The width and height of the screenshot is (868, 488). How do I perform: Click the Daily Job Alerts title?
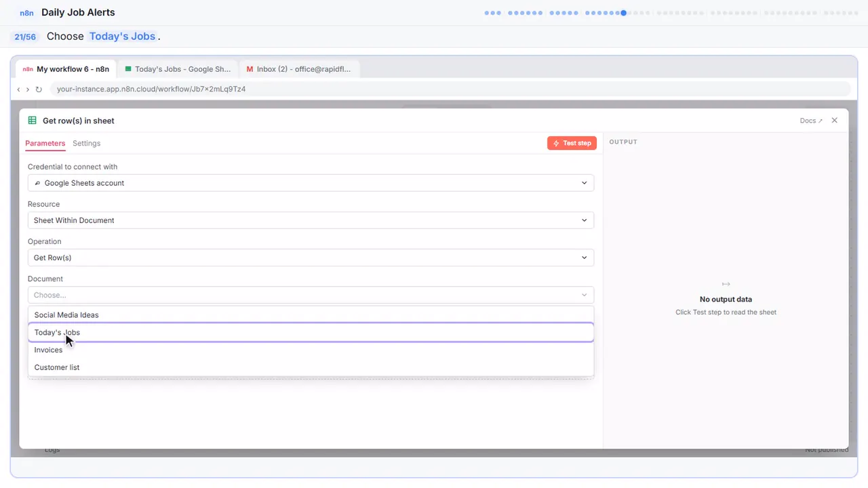coord(78,12)
